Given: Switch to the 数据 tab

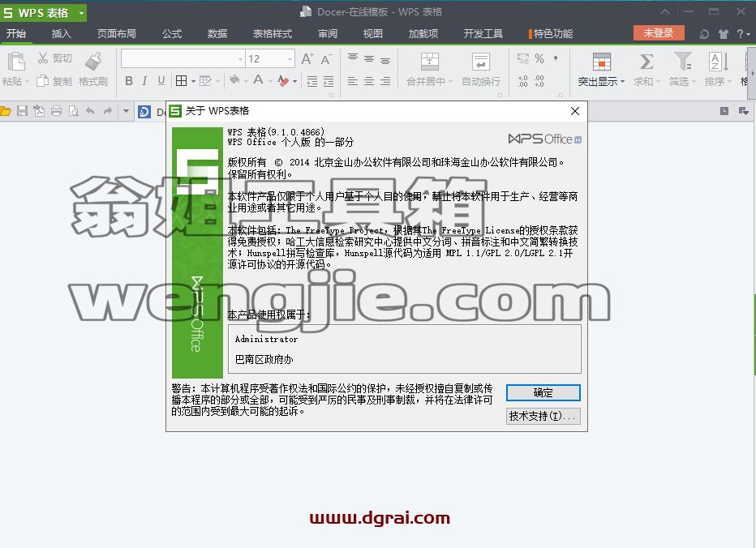Looking at the screenshot, I should (217, 33).
